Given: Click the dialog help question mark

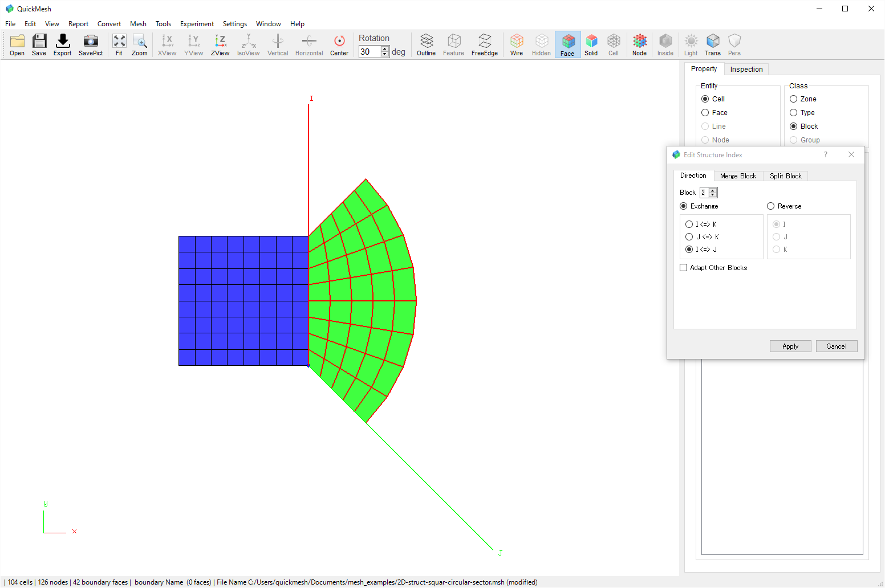Looking at the screenshot, I should 826,155.
